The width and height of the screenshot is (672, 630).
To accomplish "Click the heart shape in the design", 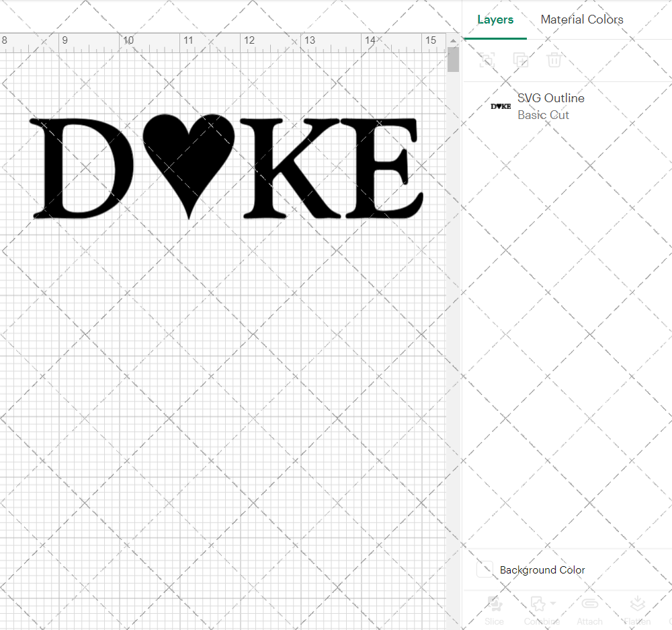I will coord(189,165).
